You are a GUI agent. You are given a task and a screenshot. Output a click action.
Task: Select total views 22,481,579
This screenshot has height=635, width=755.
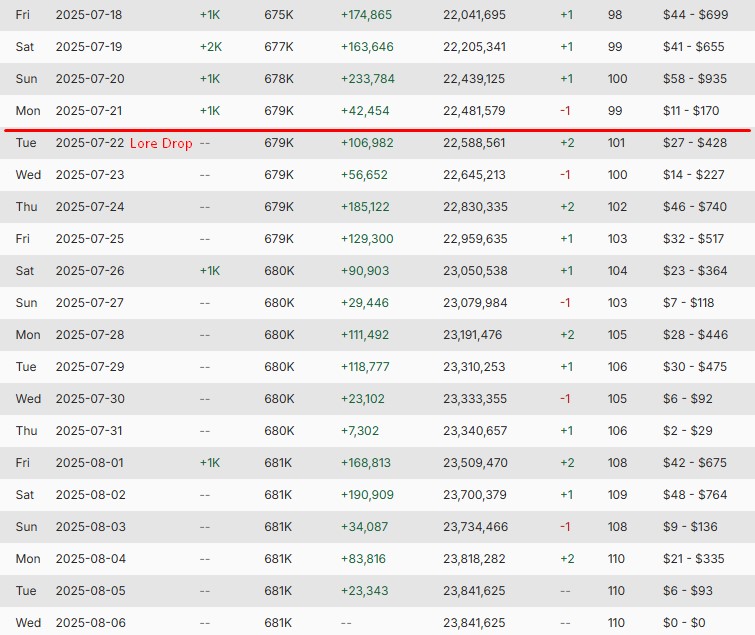coord(474,111)
